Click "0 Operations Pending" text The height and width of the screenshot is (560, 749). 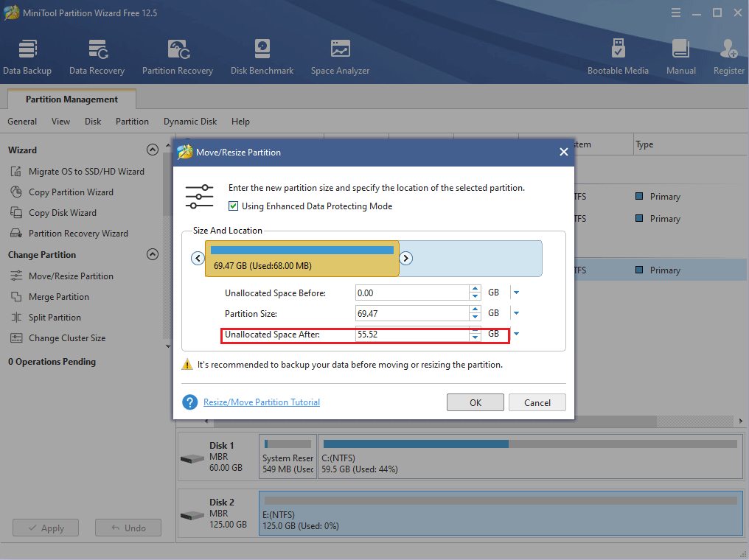[52, 361]
